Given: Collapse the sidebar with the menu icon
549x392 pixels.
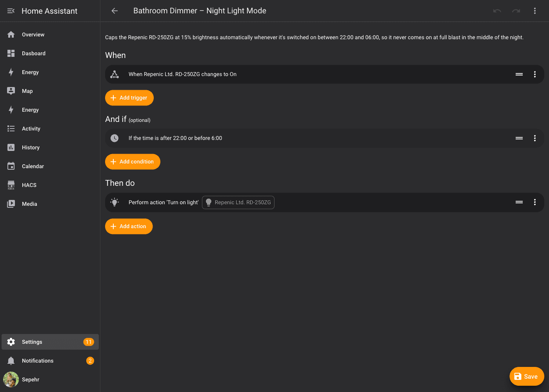Looking at the screenshot, I should point(11,11).
